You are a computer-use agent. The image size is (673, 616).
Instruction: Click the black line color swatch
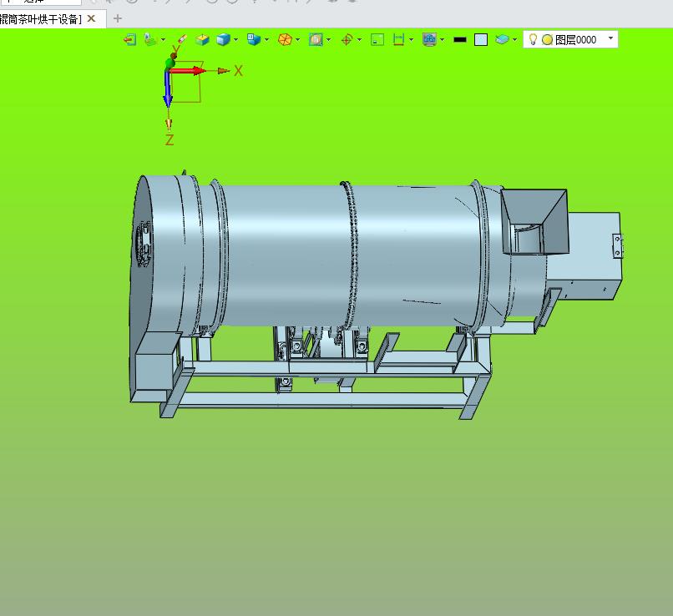pos(460,40)
